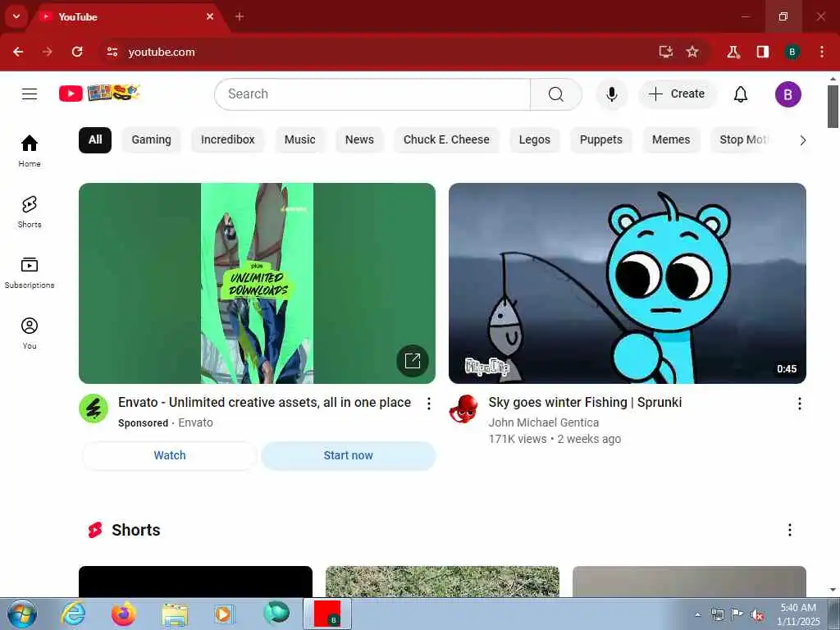840x630 pixels.
Task: Open Shorts in the sidebar
Action: coord(30,212)
